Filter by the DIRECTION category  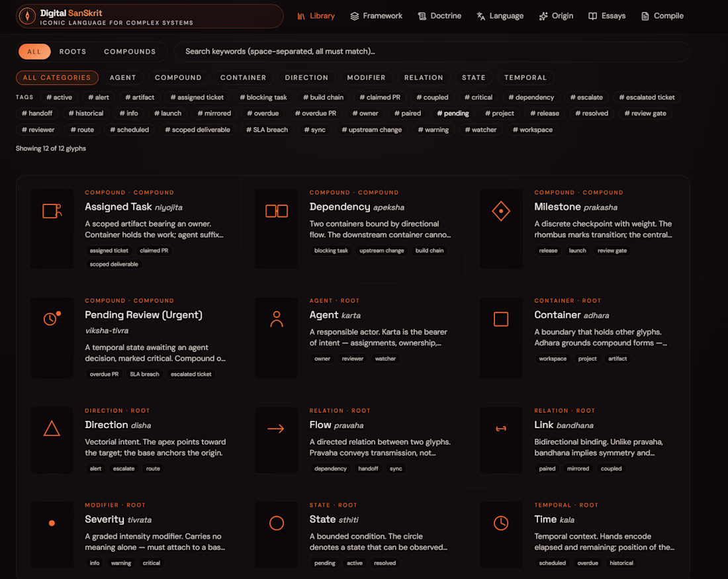pos(306,77)
